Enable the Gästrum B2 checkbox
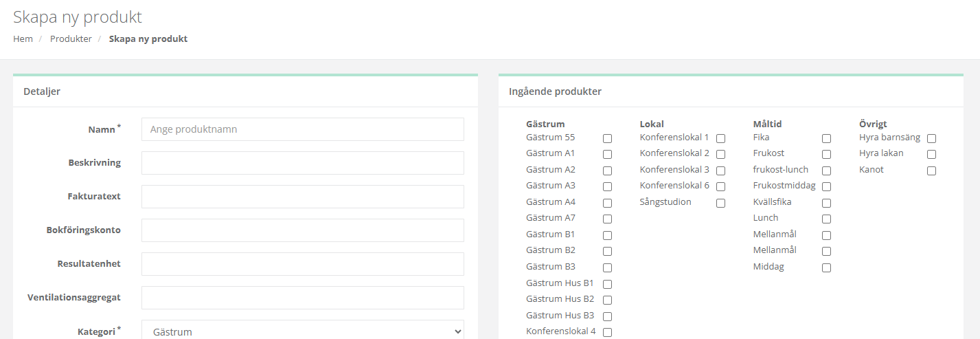980x339 pixels. click(607, 252)
